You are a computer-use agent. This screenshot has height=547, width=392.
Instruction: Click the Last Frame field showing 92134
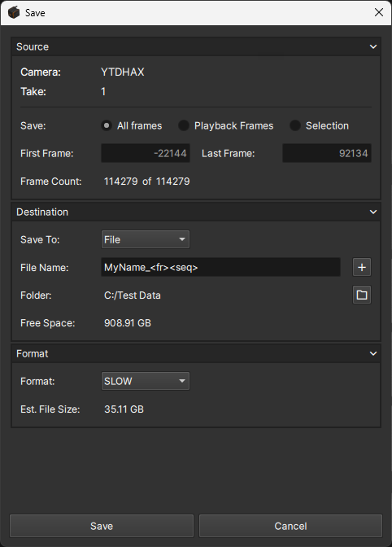(x=326, y=153)
